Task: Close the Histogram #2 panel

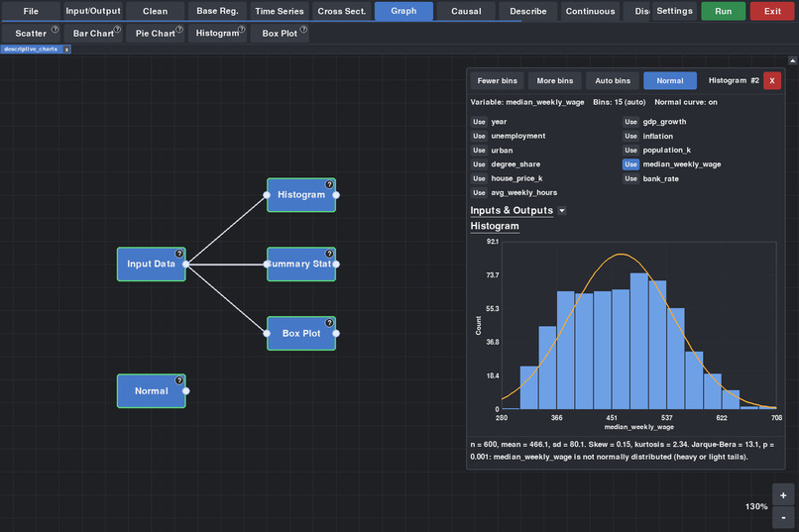Action: (x=772, y=80)
